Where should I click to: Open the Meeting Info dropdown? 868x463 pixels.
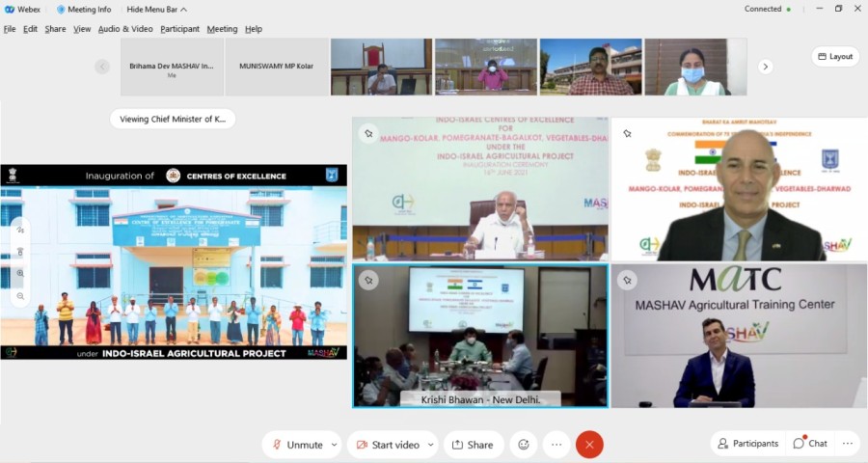click(83, 10)
